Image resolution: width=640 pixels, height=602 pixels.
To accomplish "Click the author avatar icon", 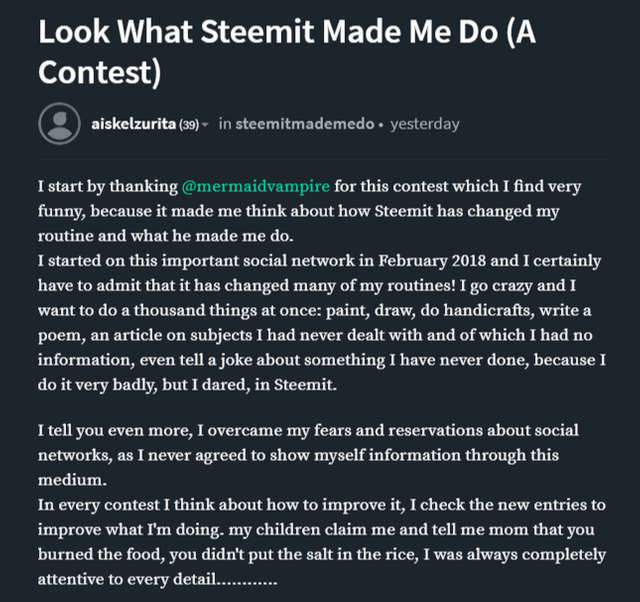I will 59,124.
